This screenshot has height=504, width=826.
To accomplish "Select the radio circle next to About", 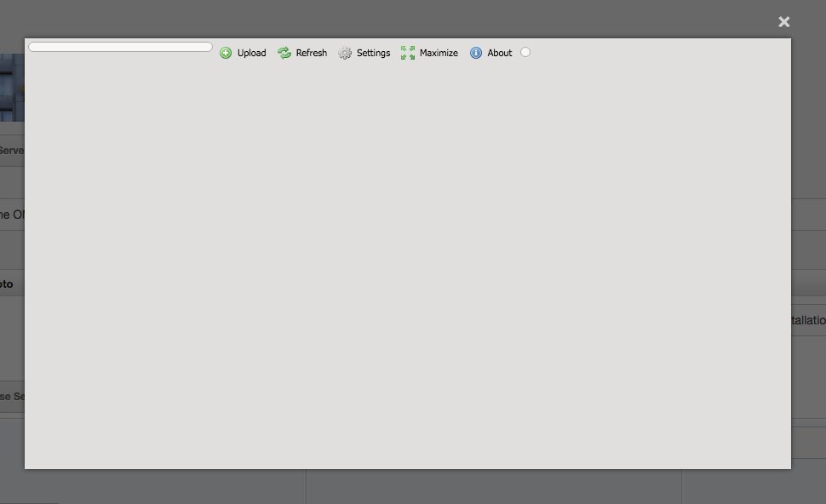I will (x=525, y=52).
